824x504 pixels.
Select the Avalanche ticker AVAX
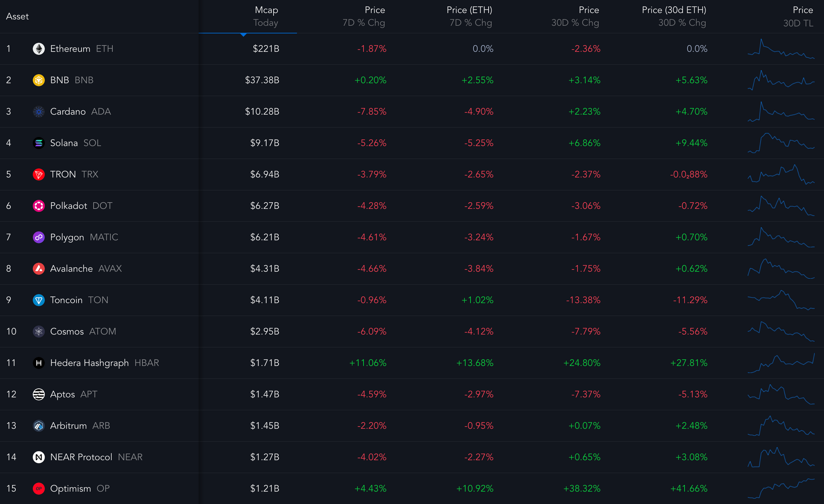pyautogui.click(x=110, y=269)
